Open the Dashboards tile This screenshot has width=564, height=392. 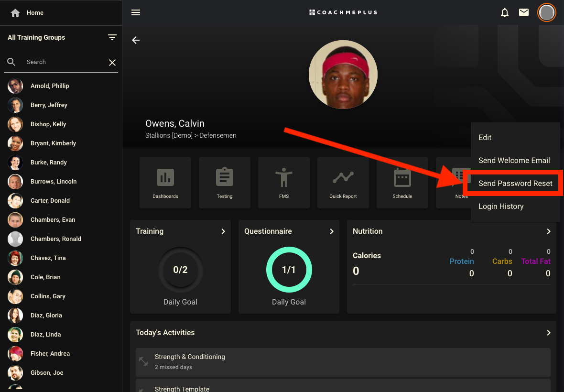165,183
